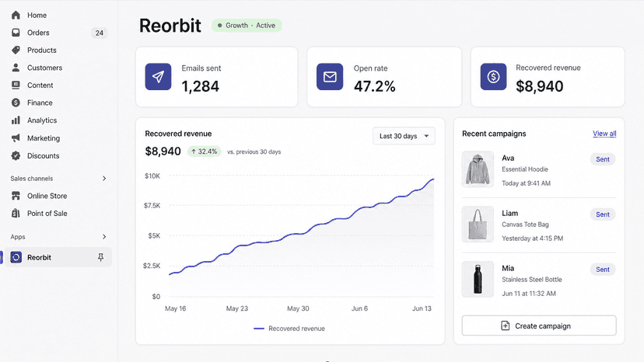
Task: Click Sent badge for Liam campaign
Action: (x=603, y=214)
